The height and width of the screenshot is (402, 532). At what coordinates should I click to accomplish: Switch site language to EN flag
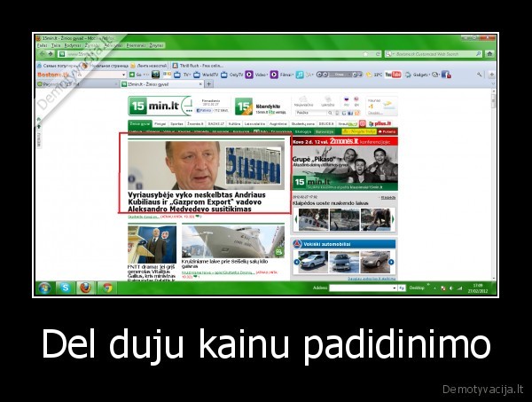[356, 99]
